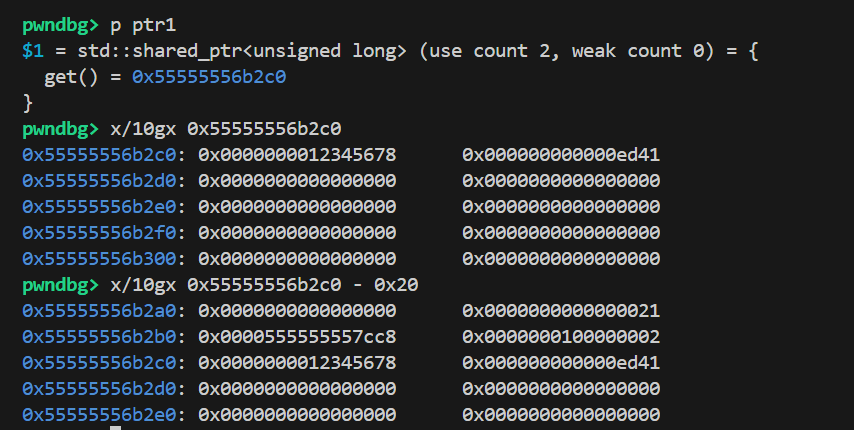The width and height of the screenshot is (854, 430).
Task: Click the '$1' result variable
Action: coord(32,51)
